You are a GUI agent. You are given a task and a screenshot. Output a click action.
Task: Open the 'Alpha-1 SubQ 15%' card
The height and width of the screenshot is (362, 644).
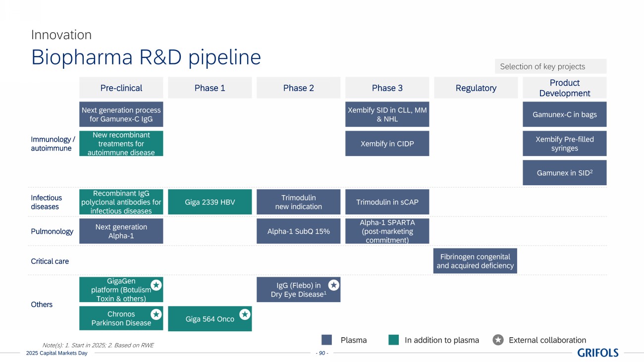299,231
